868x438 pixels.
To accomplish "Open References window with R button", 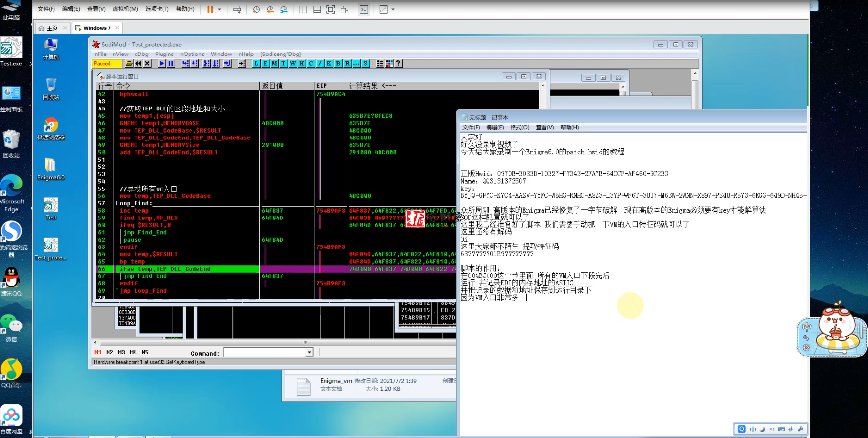I will pyautogui.click(x=347, y=63).
